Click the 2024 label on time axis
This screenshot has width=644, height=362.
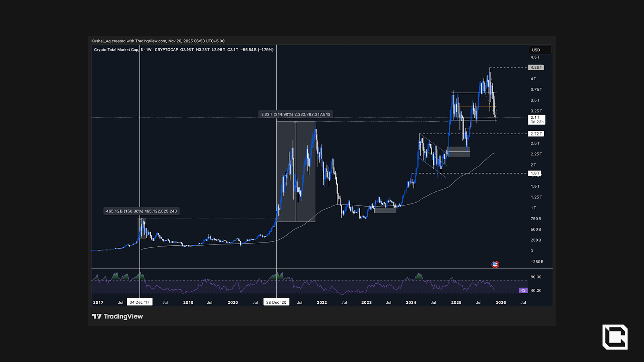coord(411,302)
